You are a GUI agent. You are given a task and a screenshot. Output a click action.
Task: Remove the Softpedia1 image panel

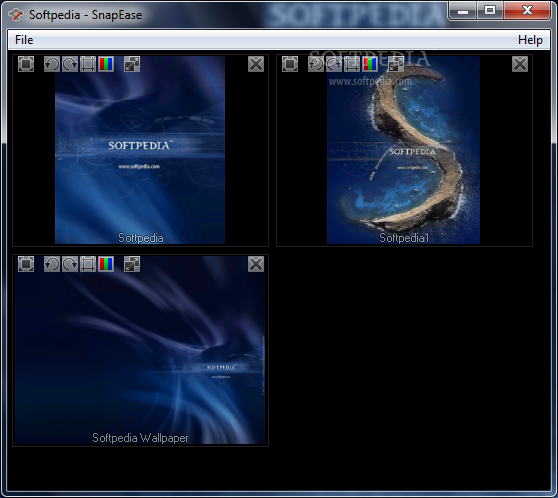[x=520, y=64]
